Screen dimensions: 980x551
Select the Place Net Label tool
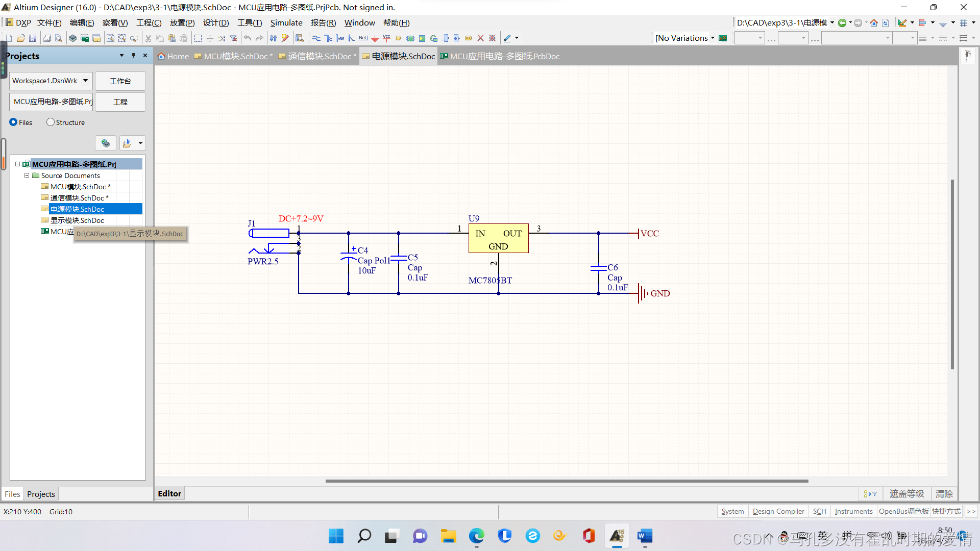point(363,38)
